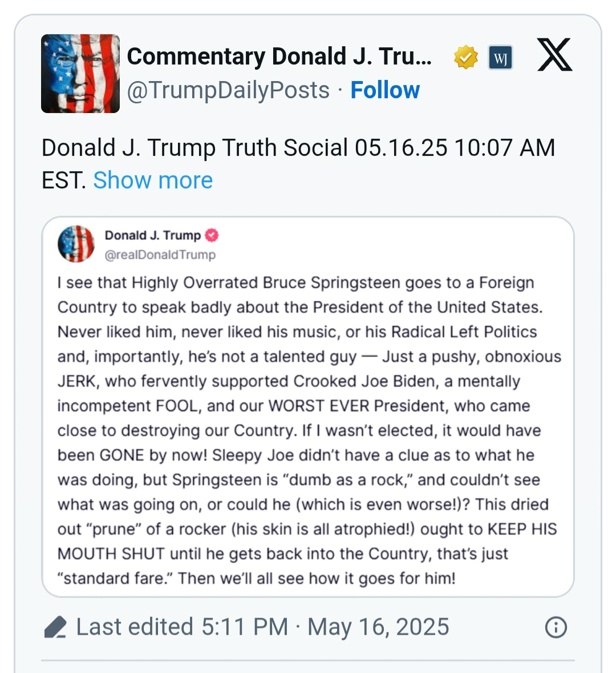Open the X logo link

tap(554, 55)
